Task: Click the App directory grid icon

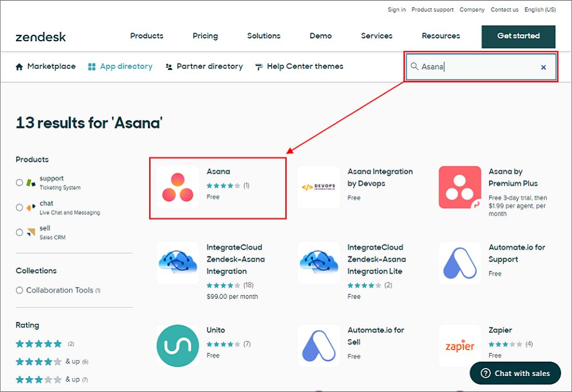Action: point(92,66)
